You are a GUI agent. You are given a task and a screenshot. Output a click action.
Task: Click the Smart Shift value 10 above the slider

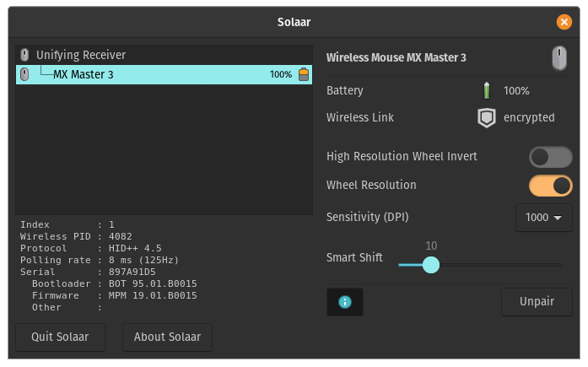[431, 246]
